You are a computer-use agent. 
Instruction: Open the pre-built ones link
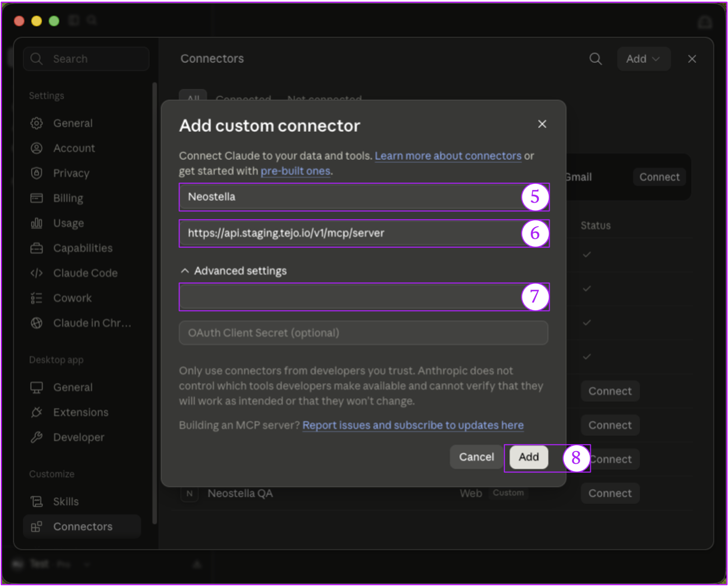pyautogui.click(x=295, y=171)
